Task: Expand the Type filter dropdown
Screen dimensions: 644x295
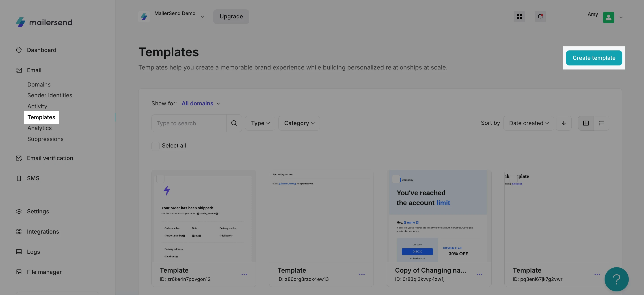Action: click(260, 123)
